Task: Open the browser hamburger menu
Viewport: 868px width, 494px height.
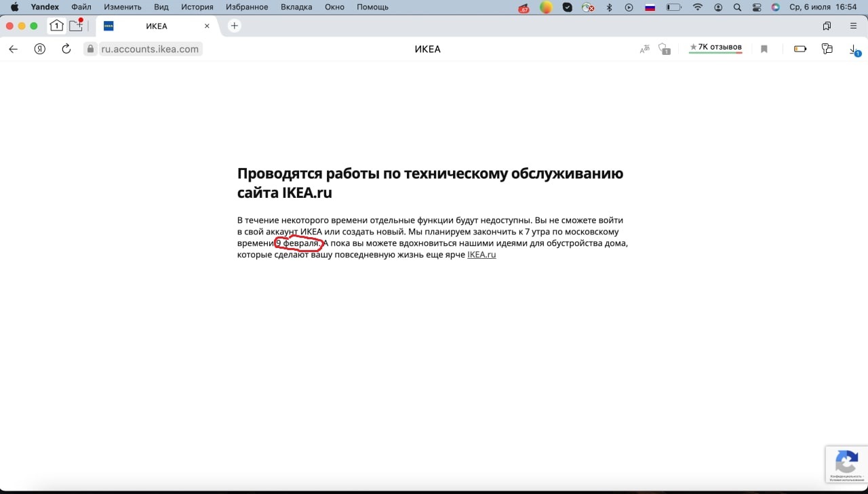Action: pos(854,26)
